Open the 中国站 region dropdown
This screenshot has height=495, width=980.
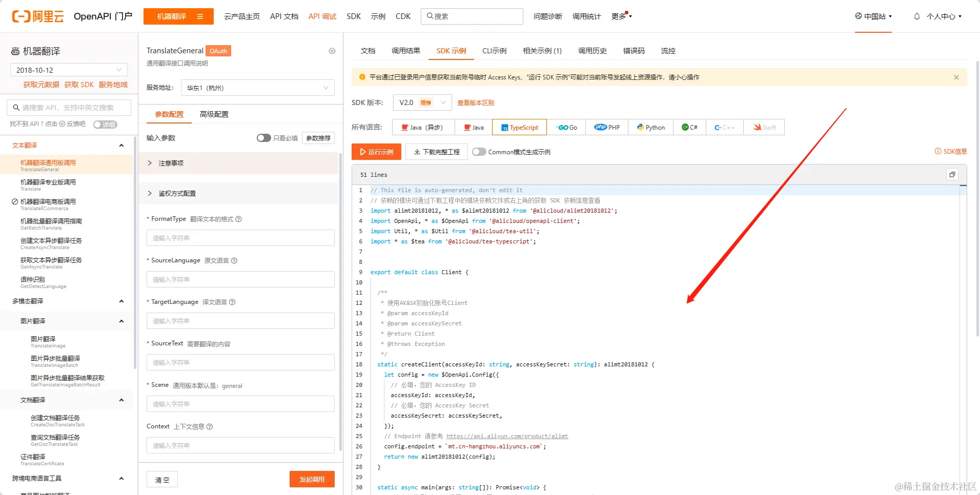(x=873, y=16)
